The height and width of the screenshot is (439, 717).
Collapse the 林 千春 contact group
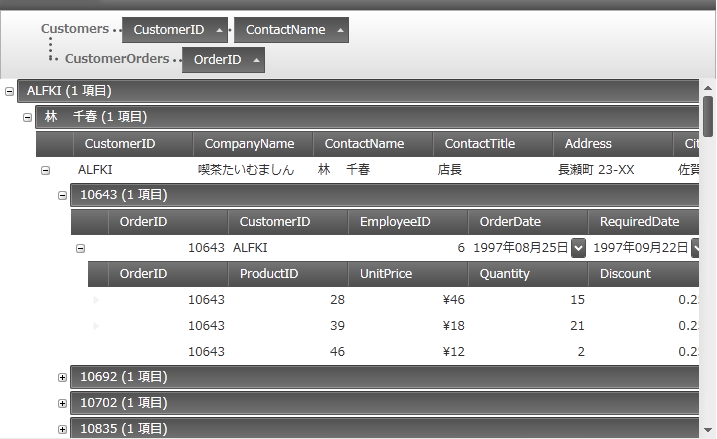tap(28, 117)
